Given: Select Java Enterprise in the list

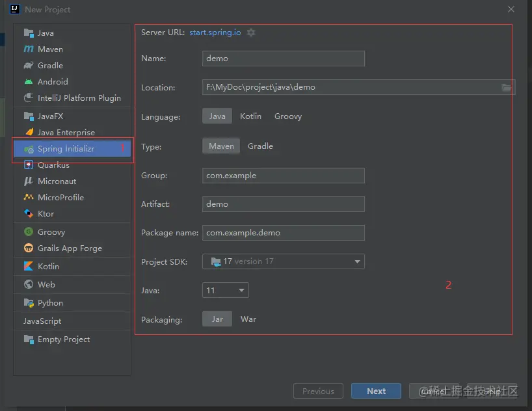Looking at the screenshot, I should click(72, 133).
